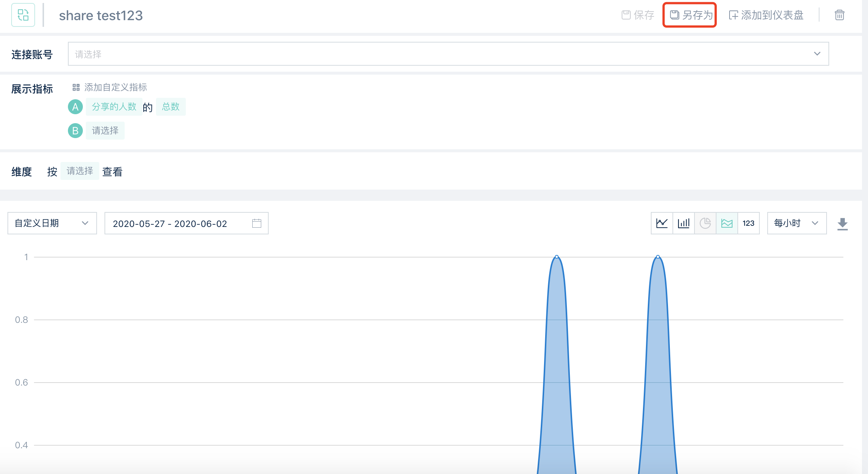Image resolution: width=868 pixels, height=474 pixels.
Task: Open dimension 请选择 selector
Action: (x=79, y=171)
